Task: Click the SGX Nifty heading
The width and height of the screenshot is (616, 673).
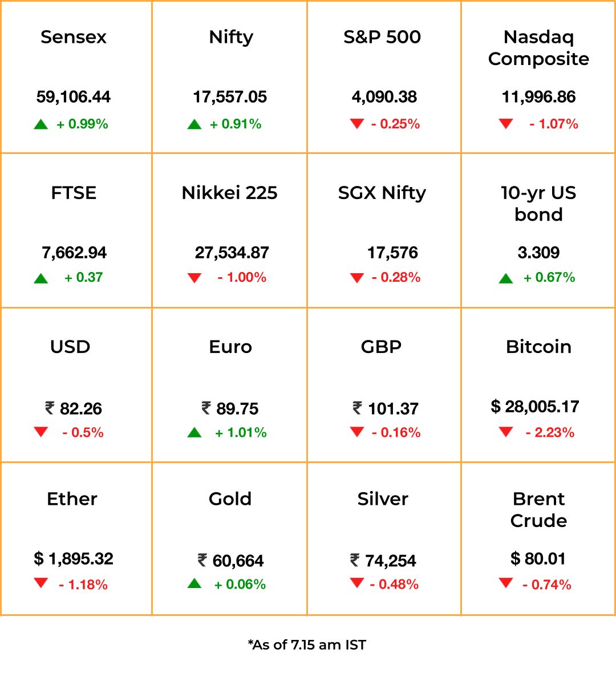Action: 382,193
